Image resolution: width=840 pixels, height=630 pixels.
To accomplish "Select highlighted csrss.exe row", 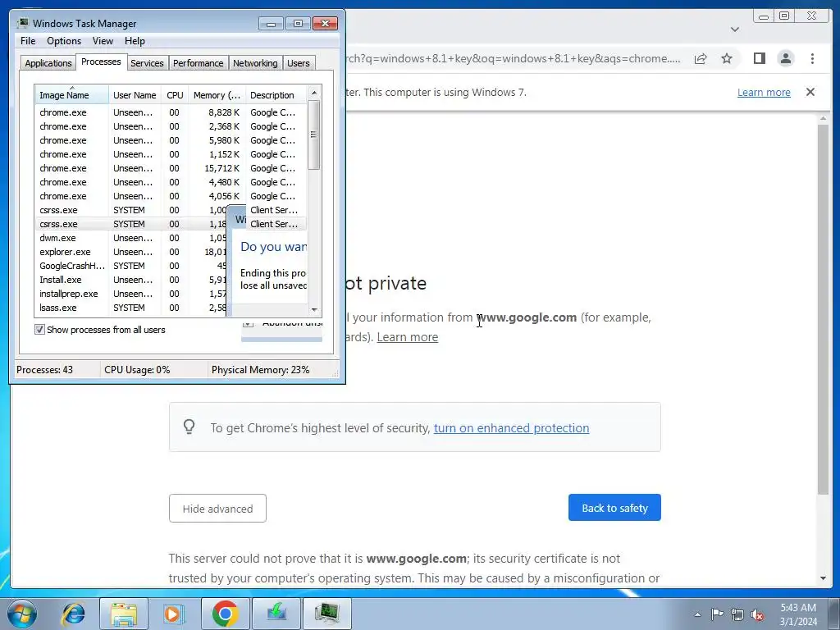I will point(171,224).
